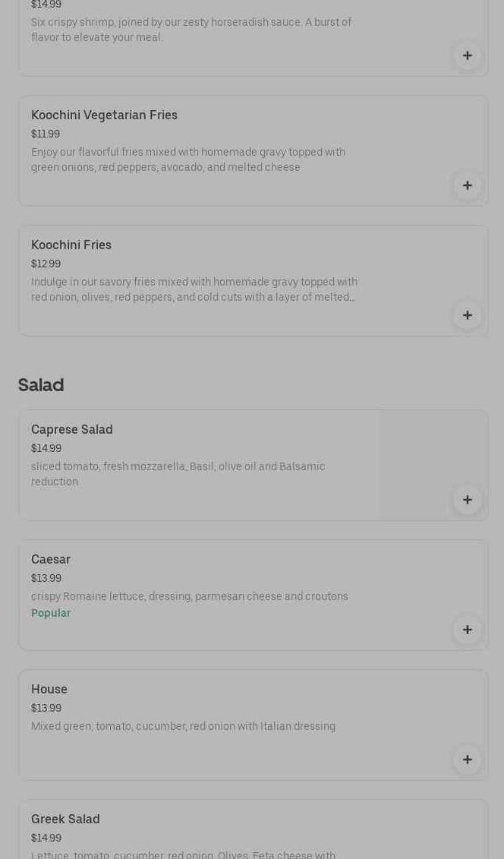Add Koochini Vegetarian Fries to cart

(x=467, y=185)
